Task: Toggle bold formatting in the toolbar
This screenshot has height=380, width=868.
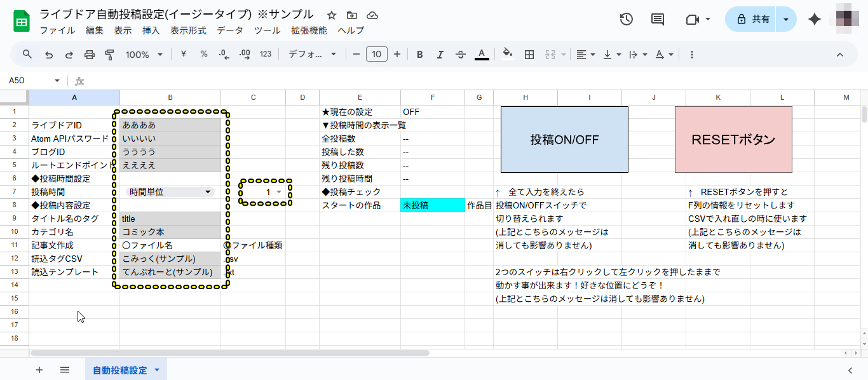Action: [419, 55]
